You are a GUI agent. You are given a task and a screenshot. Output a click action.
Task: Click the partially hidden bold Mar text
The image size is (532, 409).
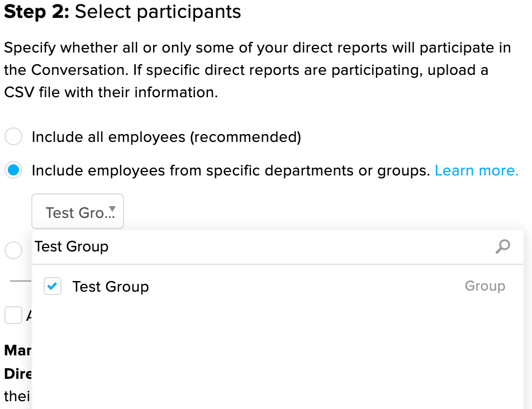tap(18, 350)
